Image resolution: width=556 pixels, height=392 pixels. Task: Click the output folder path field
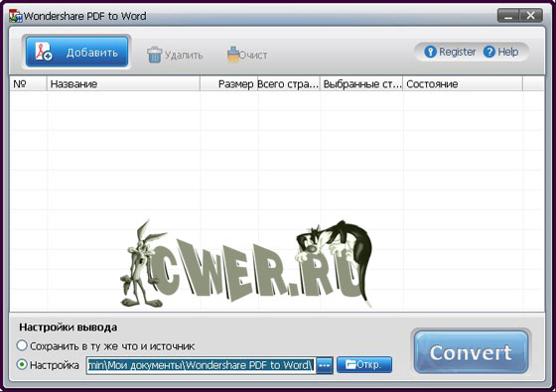[201, 365]
